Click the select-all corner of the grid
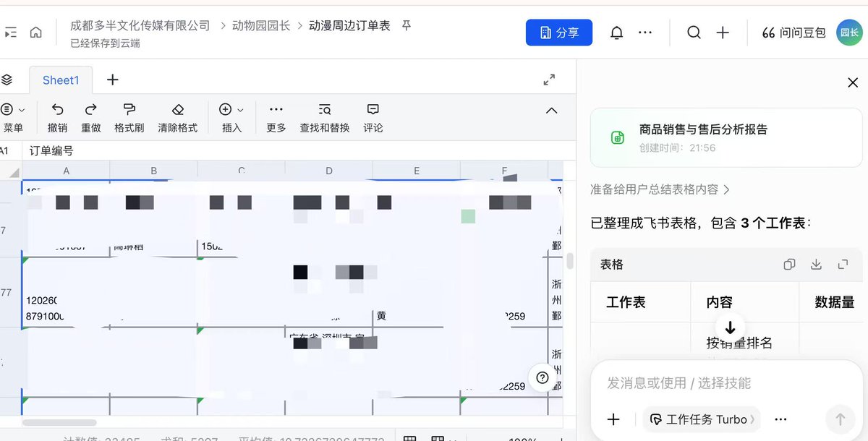The image size is (868, 441). click(x=11, y=171)
